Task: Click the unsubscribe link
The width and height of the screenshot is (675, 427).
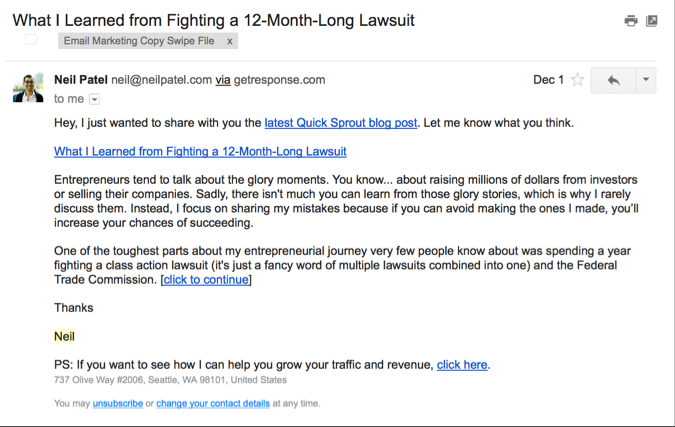Action: tap(117, 404)
